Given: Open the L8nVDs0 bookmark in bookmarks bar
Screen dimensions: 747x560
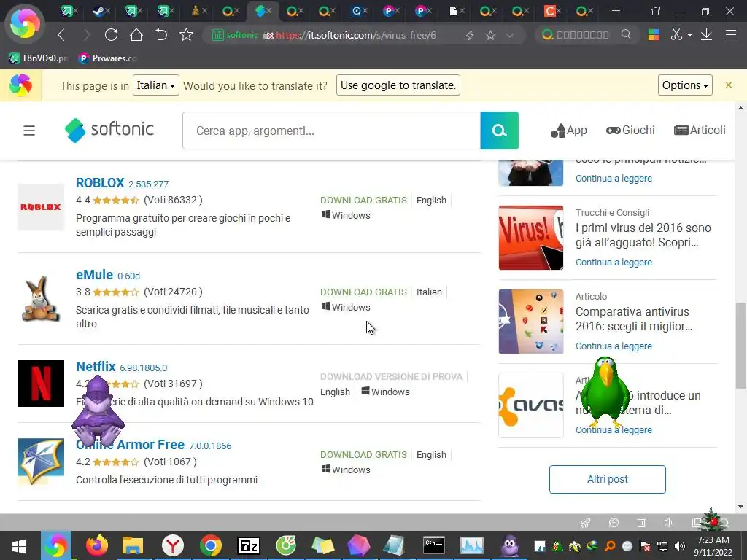Looking at the screenshot, I should click(39, 58).
